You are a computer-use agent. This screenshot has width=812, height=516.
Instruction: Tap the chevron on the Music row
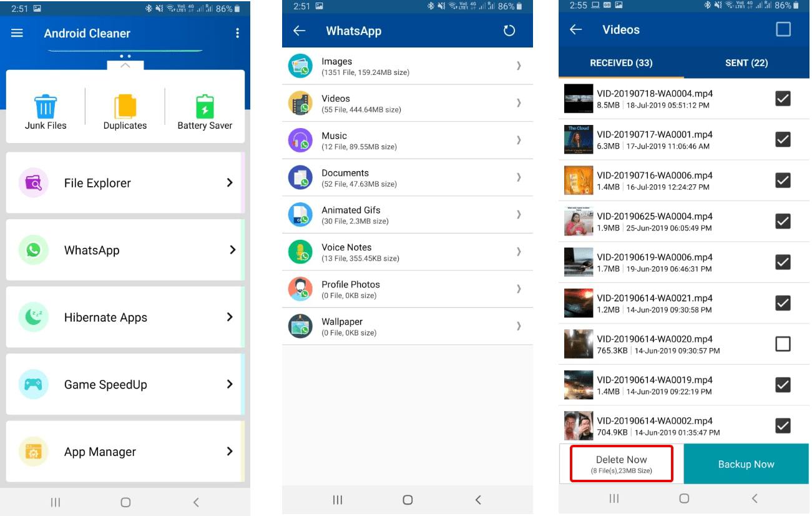pyautogui.click(x=519, y=140)
